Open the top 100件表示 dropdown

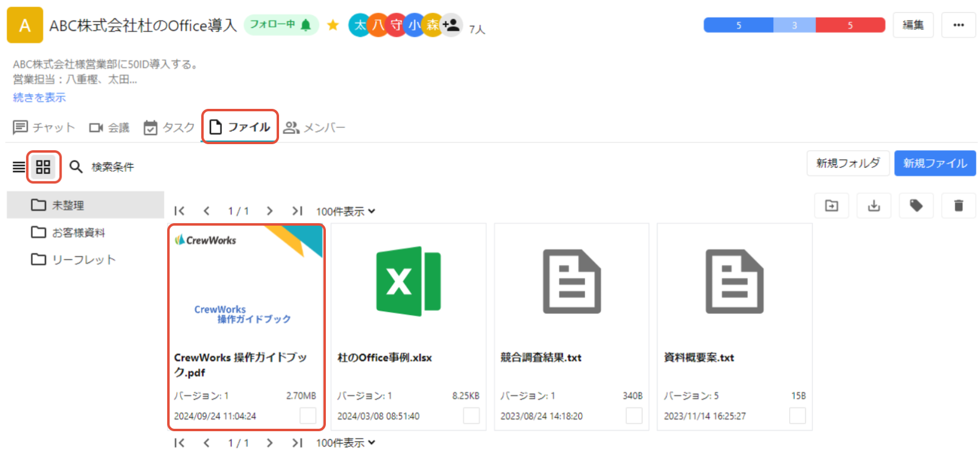click(345, 211)
